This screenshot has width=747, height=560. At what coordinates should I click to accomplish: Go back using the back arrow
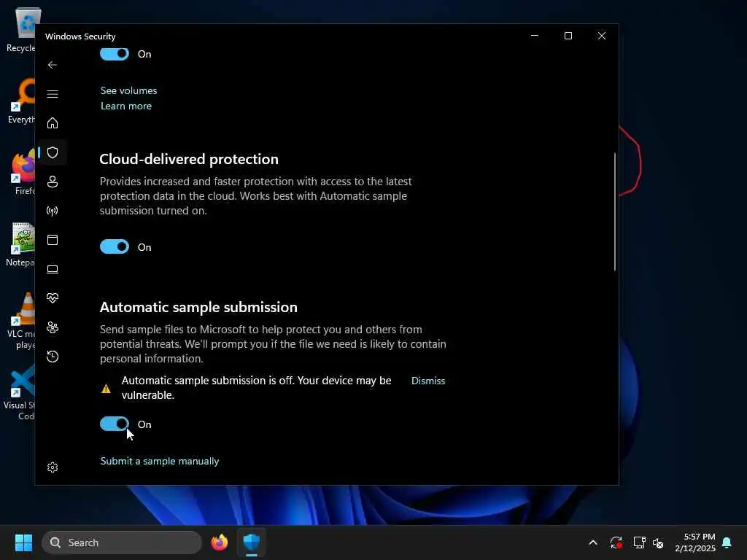pos(53,65)
